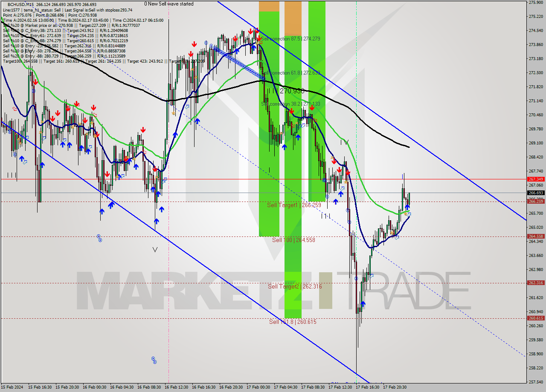Click the 'Sell Target1 | 266.259' label

pos(294,205)
